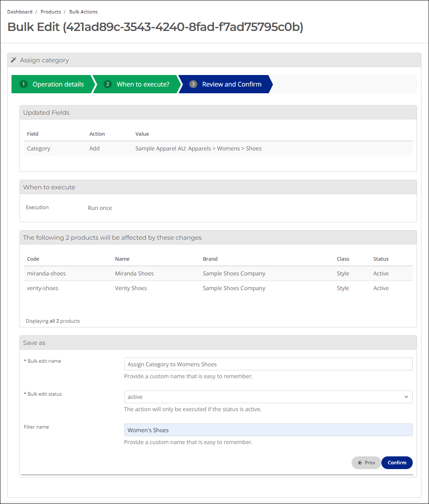Image resolution: width=429 pixels, height=504 pixels.
Task: Select the verity-shoes product row
Action: [218, 288]
